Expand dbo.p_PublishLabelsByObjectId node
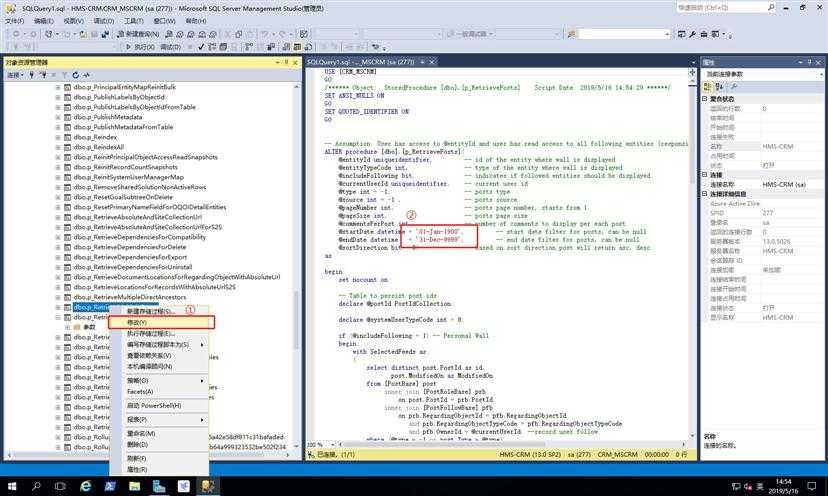The image size is (828, 496). (58, 97)
